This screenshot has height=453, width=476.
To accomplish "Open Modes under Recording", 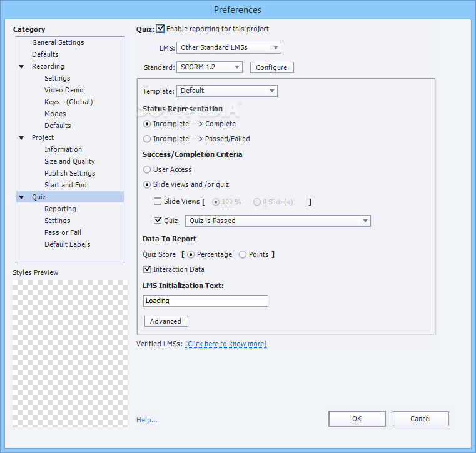I will [x=55, y=114].
